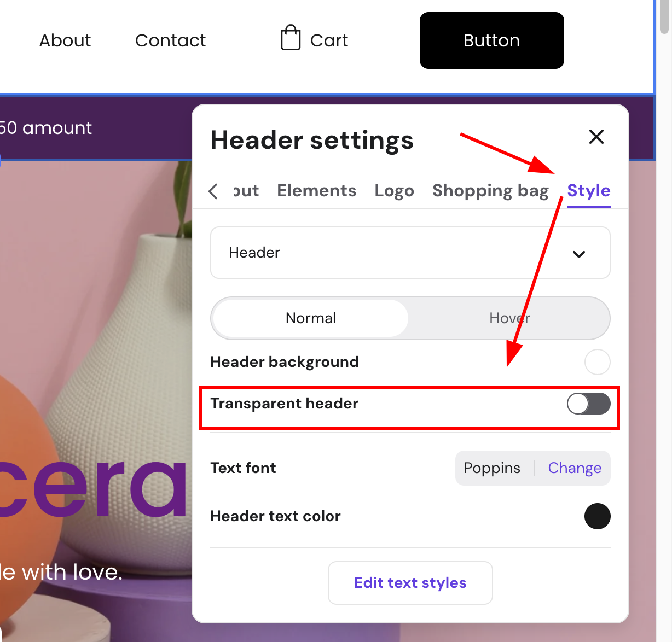672x642 pixels.
Task: Close the Header settings panel
Action: (x=596, y=137)
